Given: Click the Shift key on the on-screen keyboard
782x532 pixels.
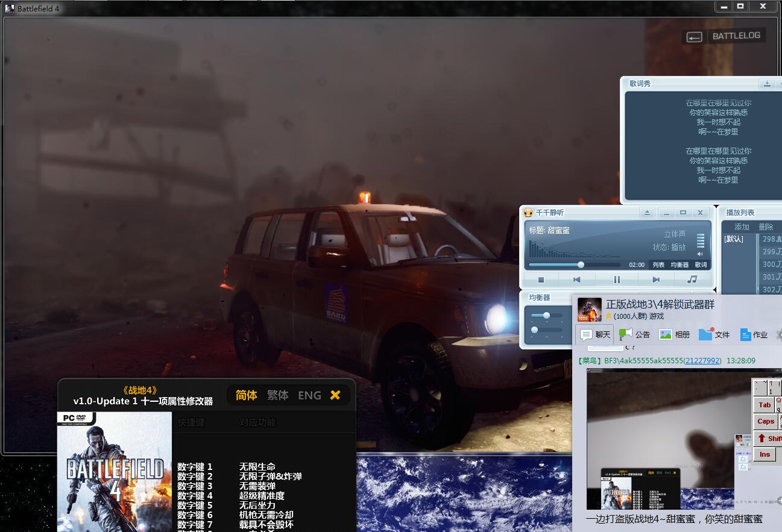Looking at the screenshot, I should click(769, 438).
